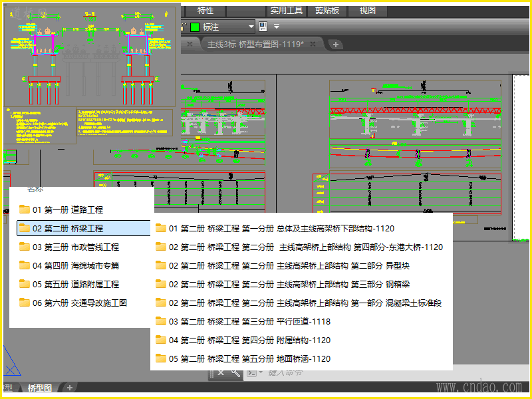532x399 pixels.
Task: Select folder name 03 第三分册 平行匝道-1118
Action: pos(250,322)
